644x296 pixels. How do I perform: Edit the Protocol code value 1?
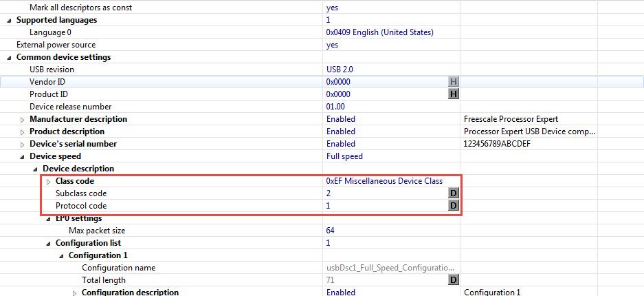329,206
